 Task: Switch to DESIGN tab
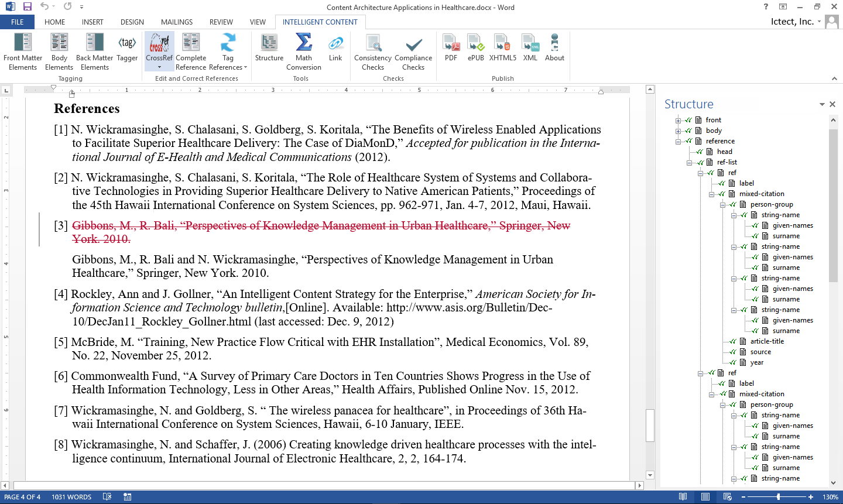pos(132,22)
